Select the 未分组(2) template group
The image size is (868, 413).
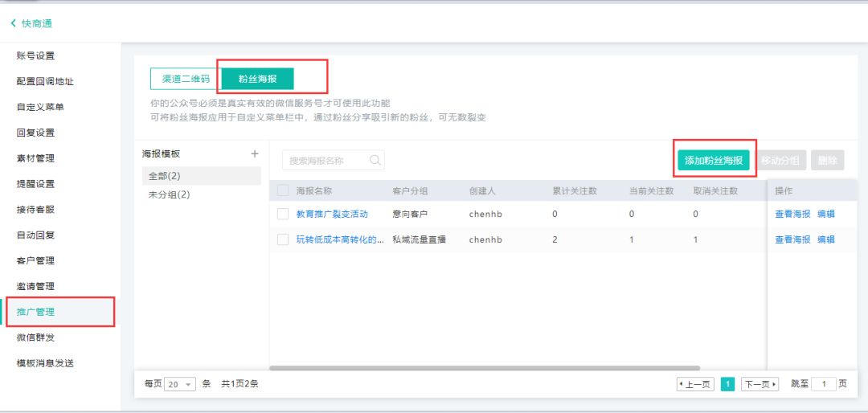pyautogui.click(x=169, y=194)
